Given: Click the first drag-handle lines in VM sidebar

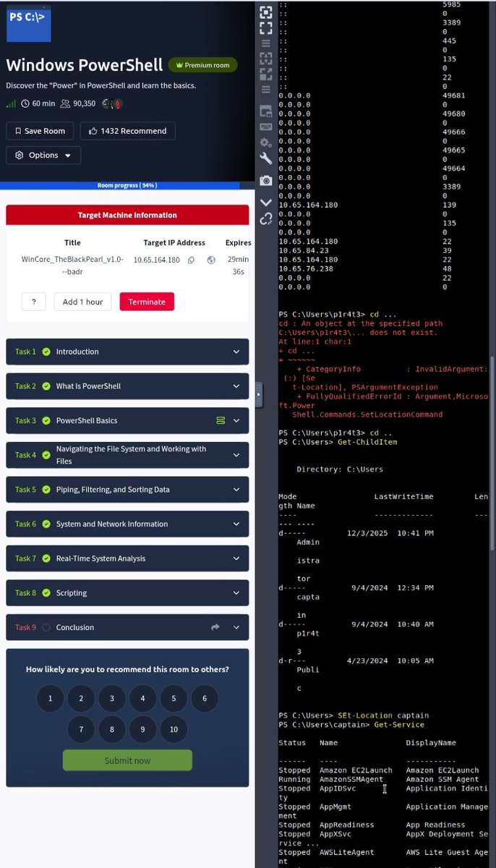Looking at the screenshot, I should pos(266,43).
